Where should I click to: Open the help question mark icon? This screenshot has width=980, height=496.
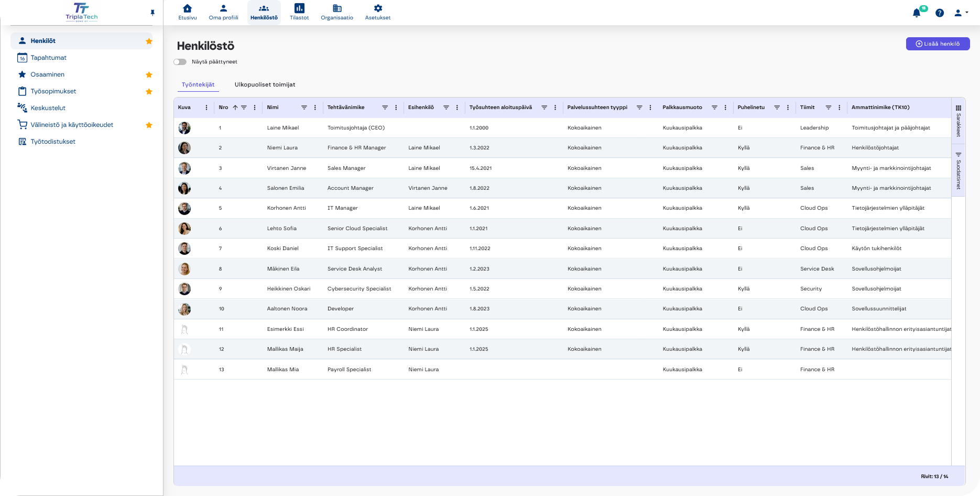(x=940, y=13)
